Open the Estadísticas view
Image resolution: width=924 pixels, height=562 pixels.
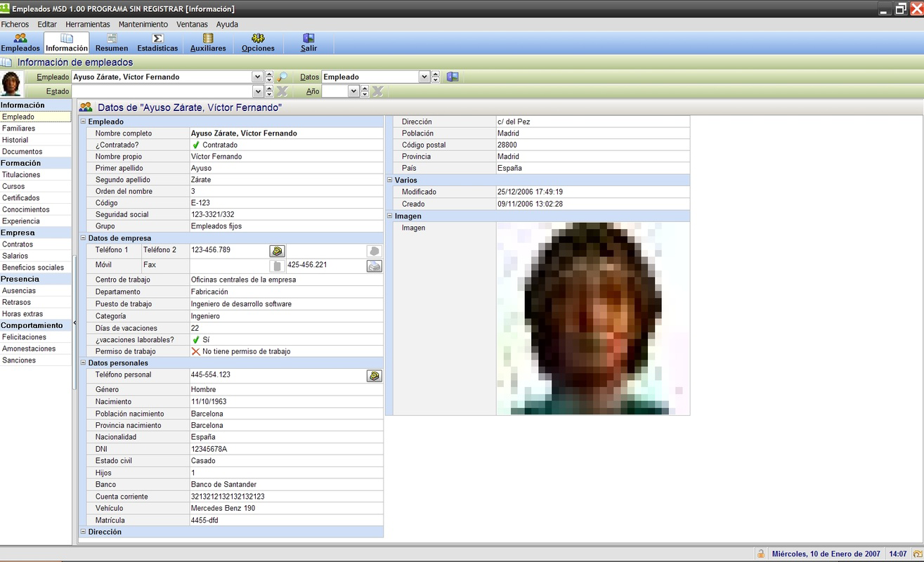[x=157, y=43]
